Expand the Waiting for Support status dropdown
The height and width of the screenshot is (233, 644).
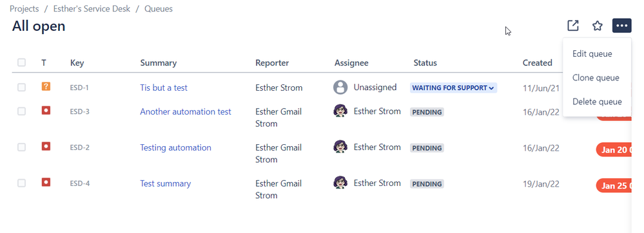(453, 88)
